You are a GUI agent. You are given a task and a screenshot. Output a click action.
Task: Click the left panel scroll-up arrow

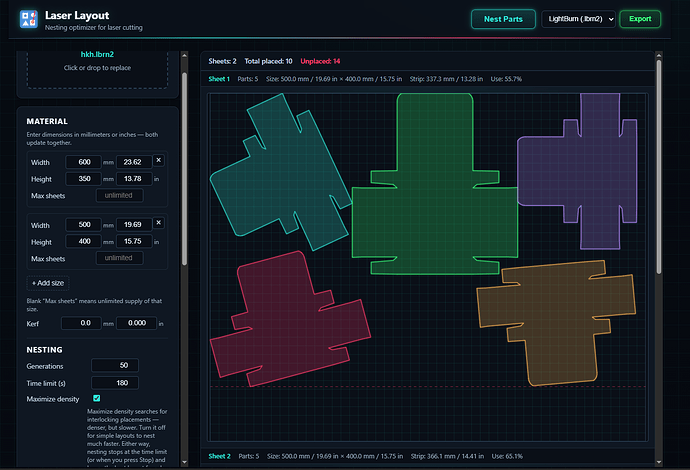click(184, 55)
